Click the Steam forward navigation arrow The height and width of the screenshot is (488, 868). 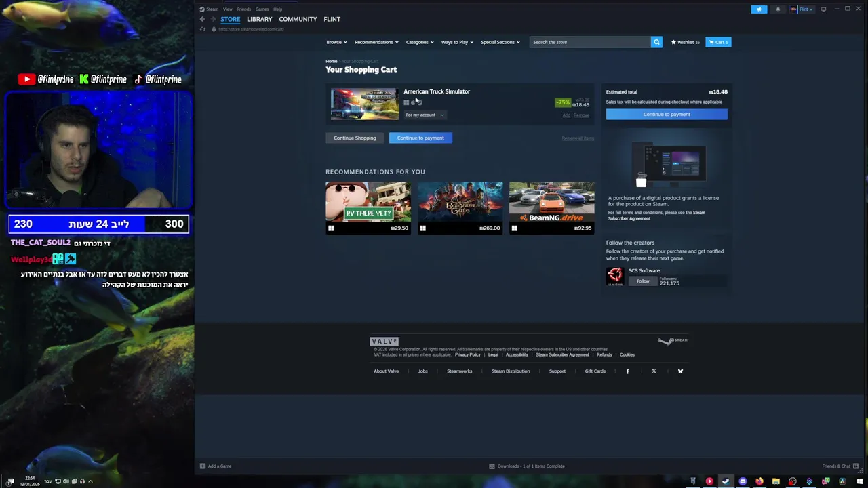[x=212, y=19]
